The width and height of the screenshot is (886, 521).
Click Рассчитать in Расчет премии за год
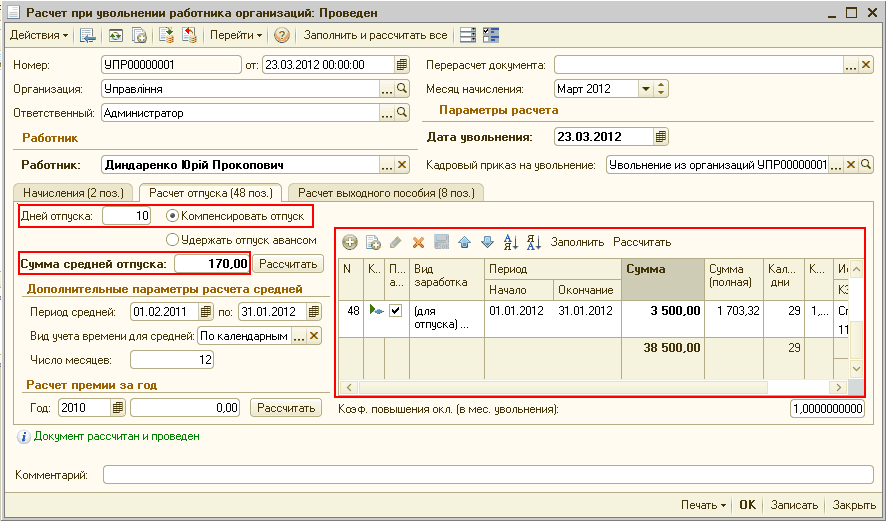pos(286,407)
